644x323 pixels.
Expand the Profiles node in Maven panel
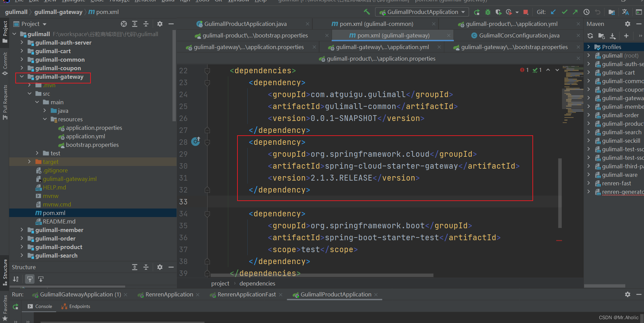click(589, 47)
